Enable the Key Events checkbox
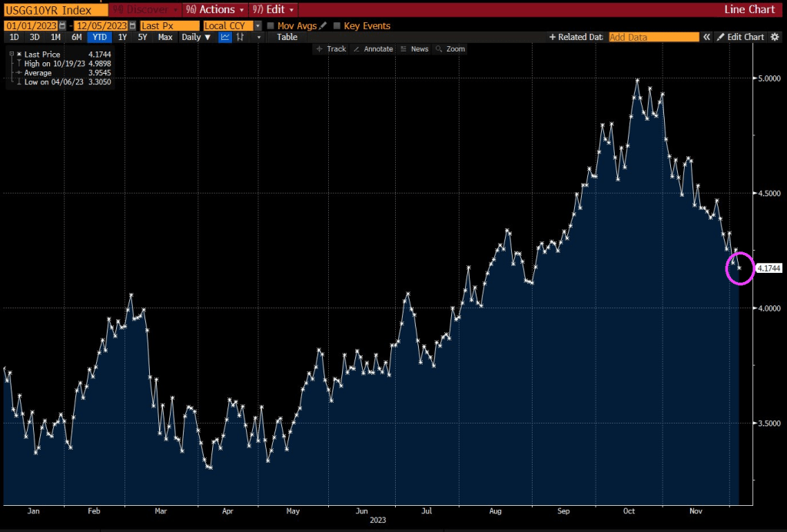Screen dimensions: 787x532 [337, 26]
